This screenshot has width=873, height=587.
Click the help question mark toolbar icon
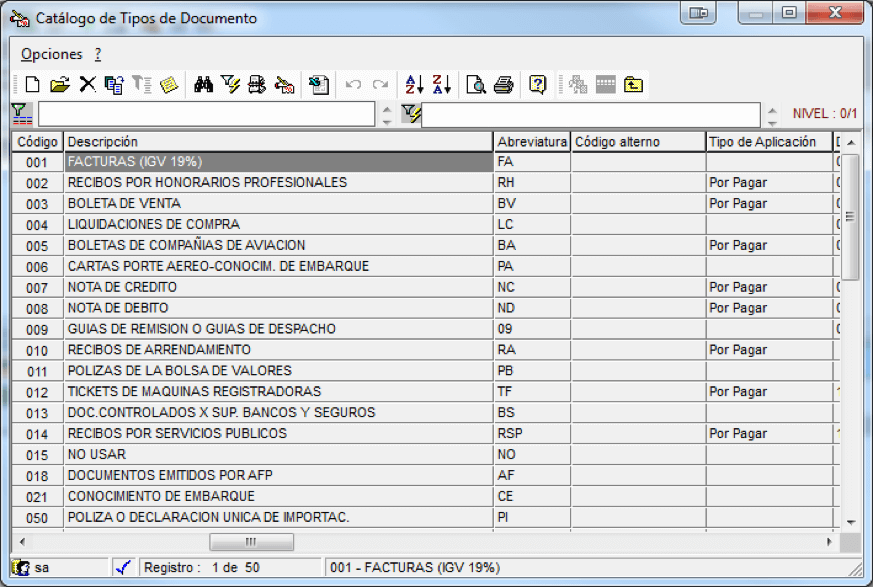pos(537,85)
